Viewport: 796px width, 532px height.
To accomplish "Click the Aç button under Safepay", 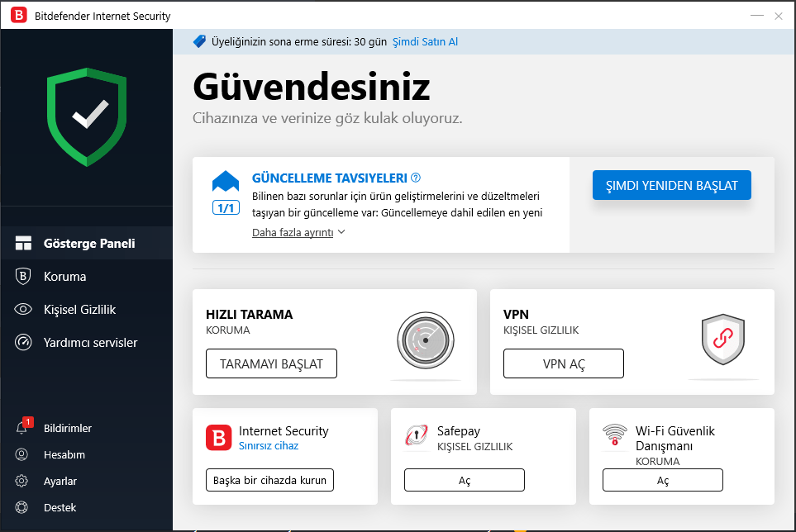I will coord(464,480).
